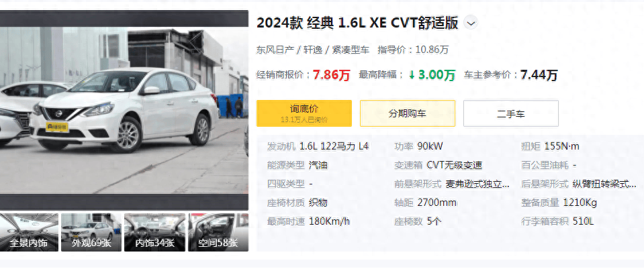Click the main white car image

[x=124, y=110]
